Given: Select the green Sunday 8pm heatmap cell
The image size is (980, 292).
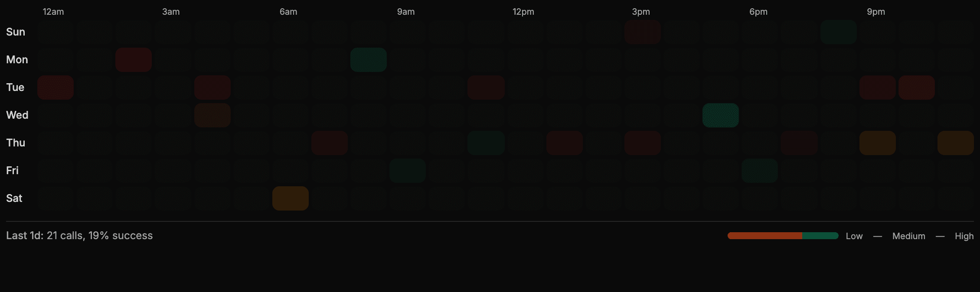Looking at the screenshot, I should pyautogui.click(x=838, y=32).
